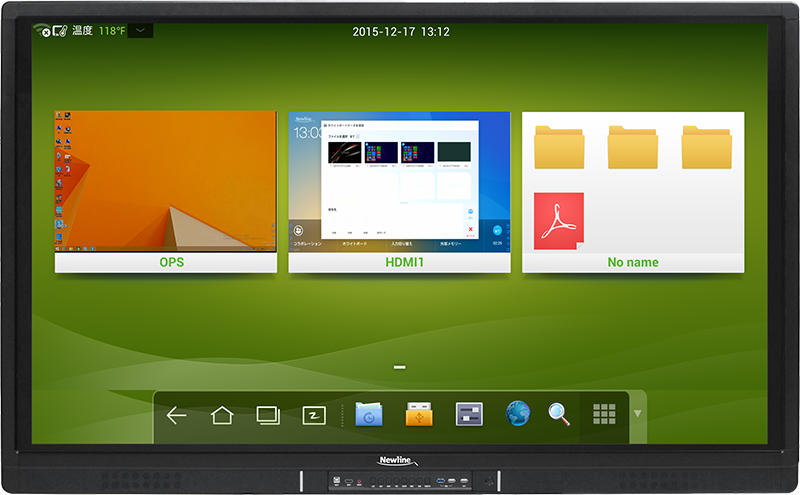Open the recent apps overview icon
This screenshot has height=495, width=800.
point(268,415)
